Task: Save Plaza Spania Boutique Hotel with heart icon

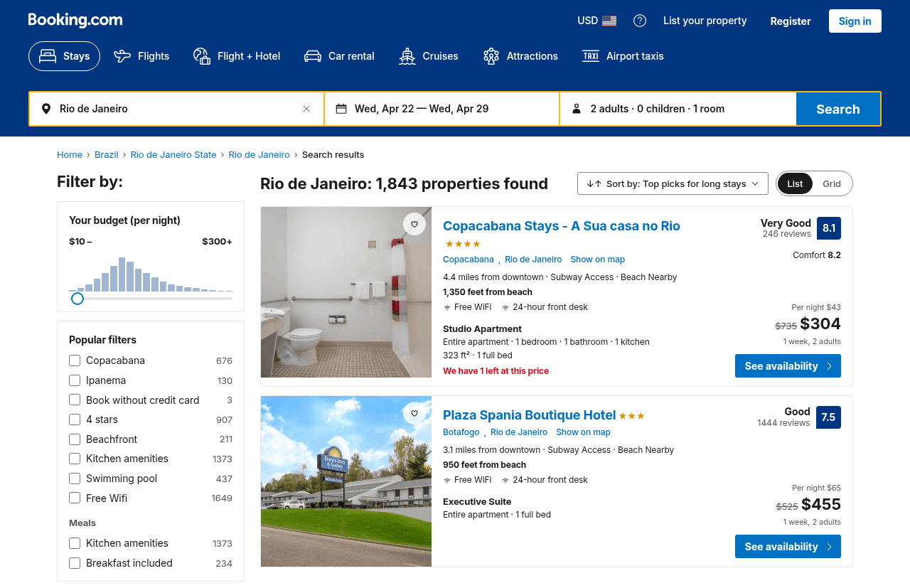Action: 414,413
